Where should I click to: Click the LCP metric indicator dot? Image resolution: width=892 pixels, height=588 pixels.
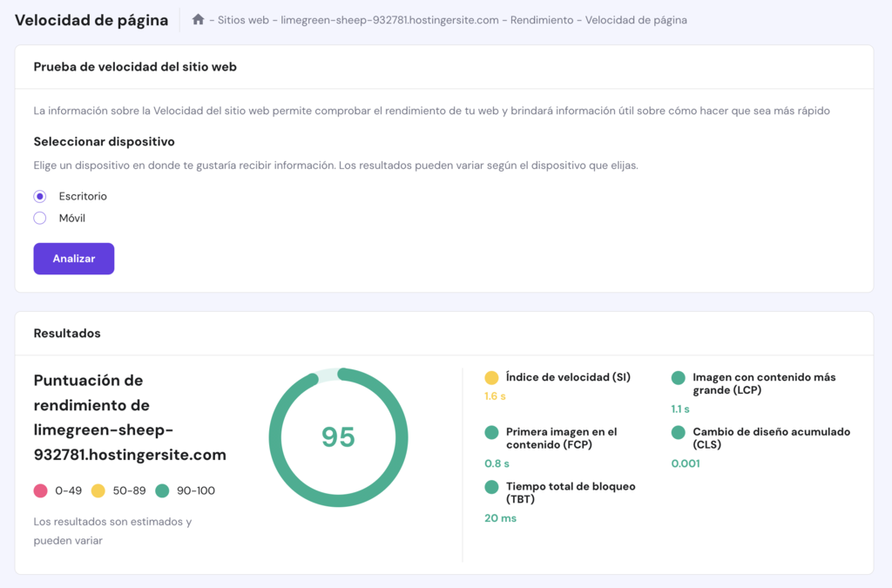coord(680,378)
